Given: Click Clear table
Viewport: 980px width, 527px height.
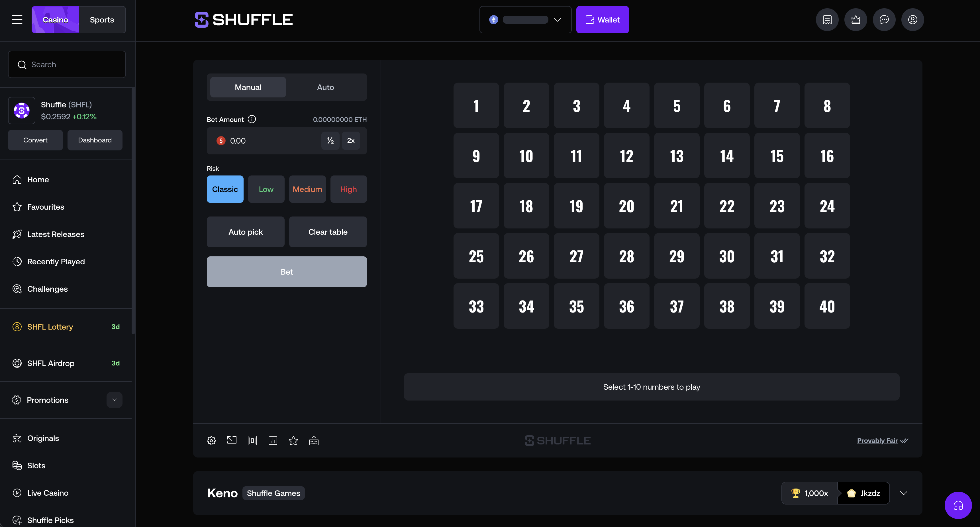Looking at the screenshot, I should pyautogui.click(x=328, y=232).
